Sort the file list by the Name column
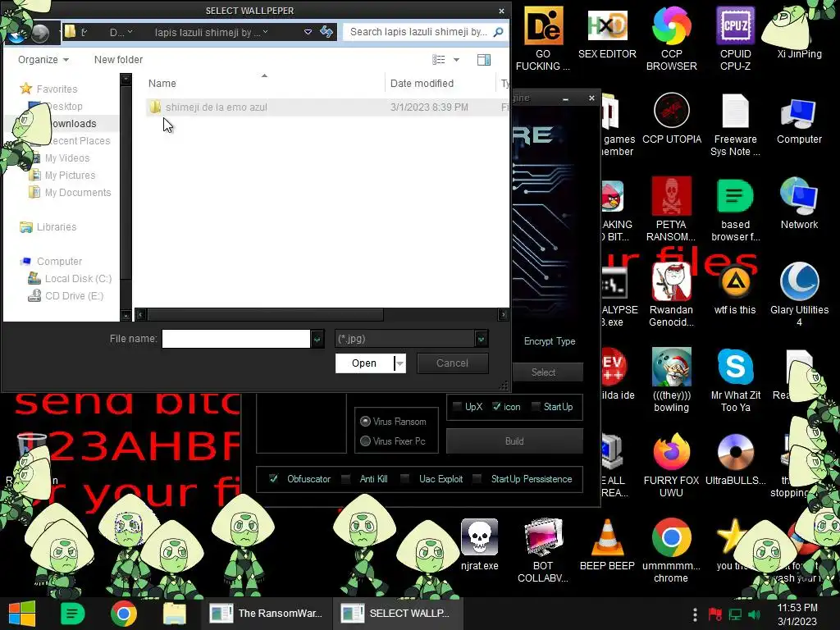This screenshot has height=630, width=840. pos(162,84)
